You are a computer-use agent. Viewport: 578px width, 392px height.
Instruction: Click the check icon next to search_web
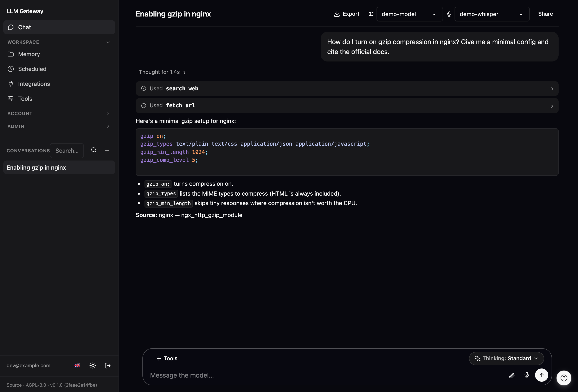(x=144, y=89)
